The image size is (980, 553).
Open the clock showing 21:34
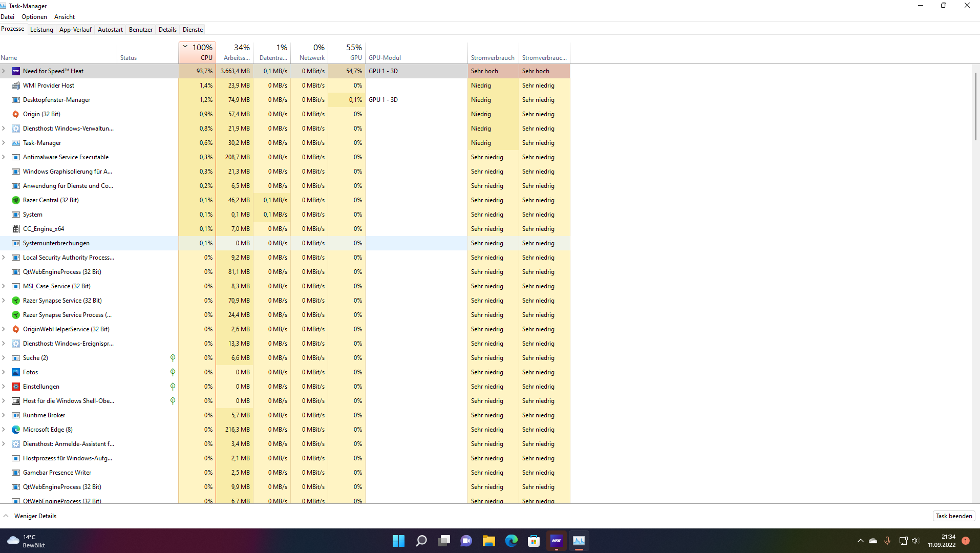(x=942, y=541)
